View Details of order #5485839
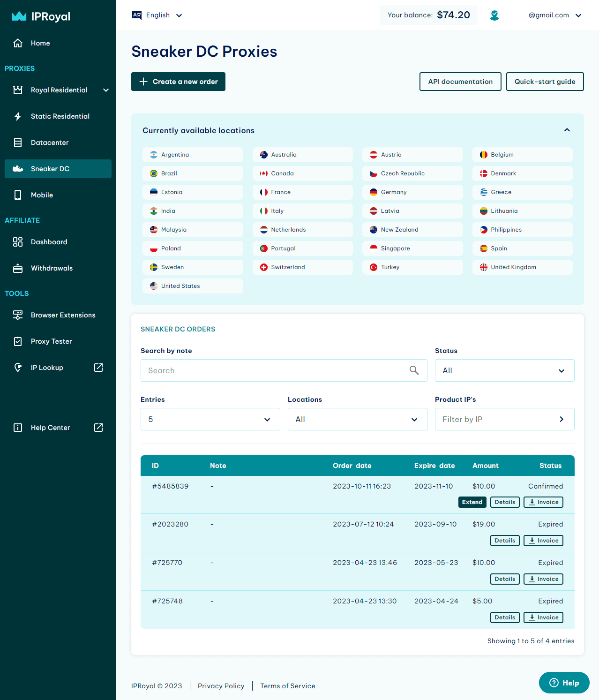This screenshot has width=599, height=700. (x=505, y=502)
